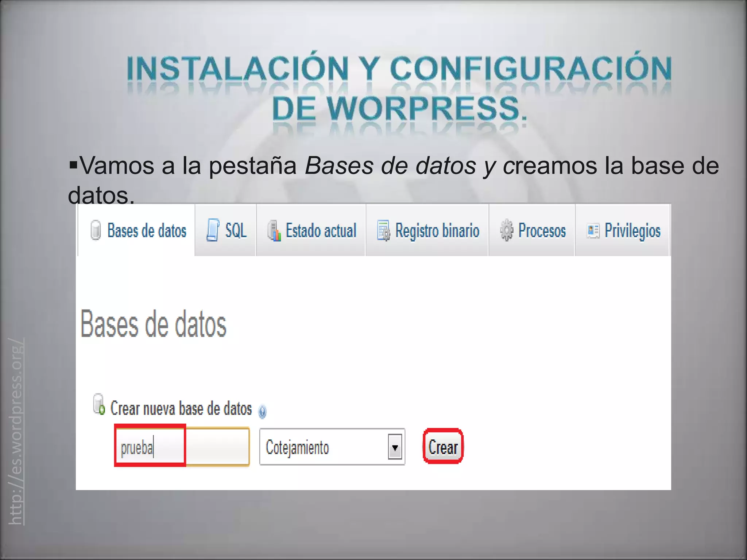Screen dimensions: 747x560
Task: Open the Bases de datos tab
Action: 136,230
